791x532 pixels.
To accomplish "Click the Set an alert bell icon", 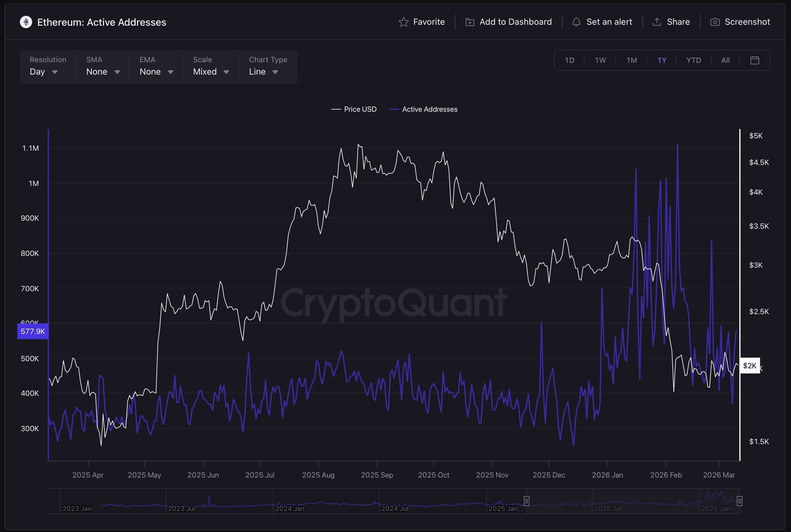I will point(576,22).
